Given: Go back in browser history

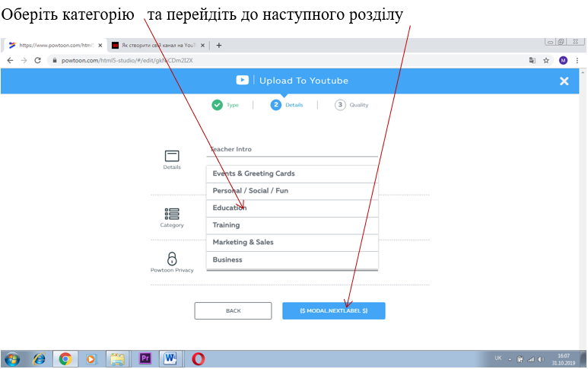Looking at the screenshot, I should [10, 60].
